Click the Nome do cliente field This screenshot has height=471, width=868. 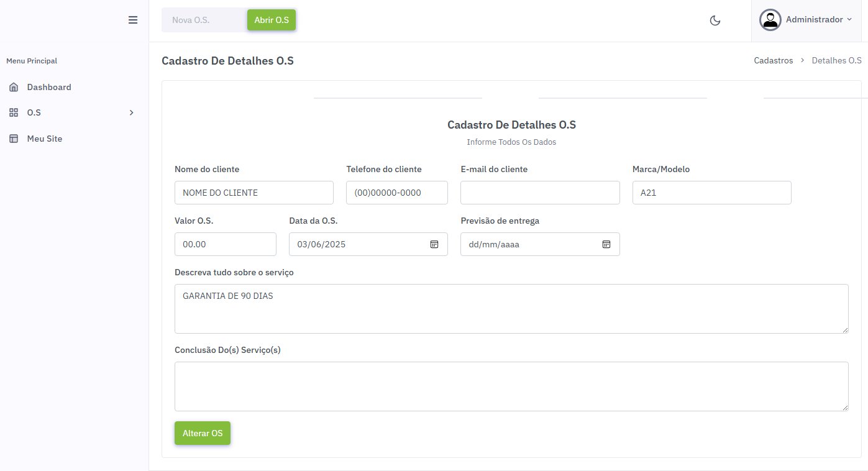254,193
